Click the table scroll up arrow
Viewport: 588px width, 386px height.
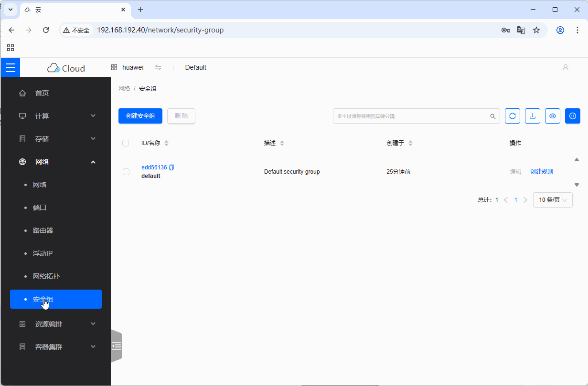577,160
